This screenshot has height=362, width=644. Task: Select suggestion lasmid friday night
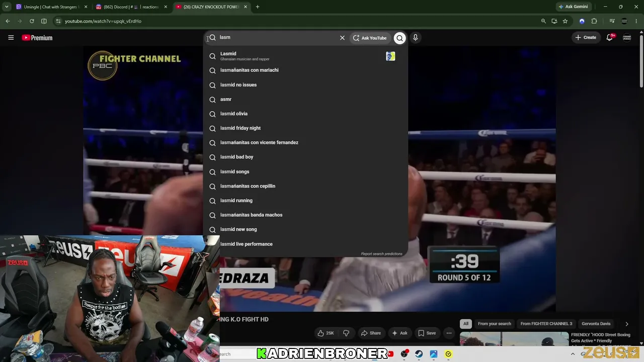pos(305,128)
